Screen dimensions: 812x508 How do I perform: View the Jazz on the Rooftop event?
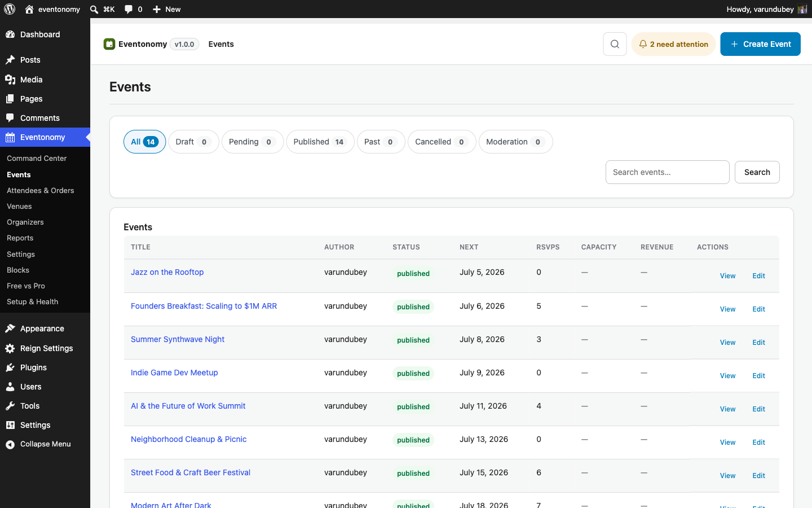(727, 276)
